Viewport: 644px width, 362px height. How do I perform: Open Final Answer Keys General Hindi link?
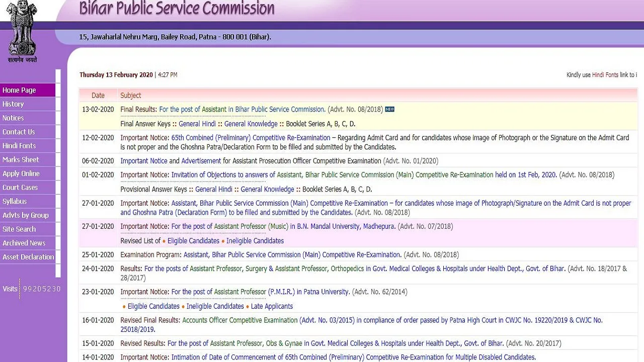(x=197, y=124)
